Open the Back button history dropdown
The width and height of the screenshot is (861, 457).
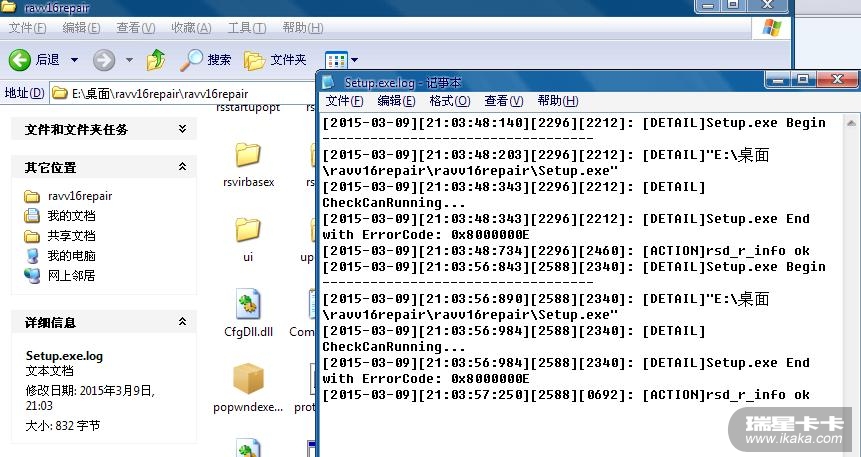tap(74, 60)
